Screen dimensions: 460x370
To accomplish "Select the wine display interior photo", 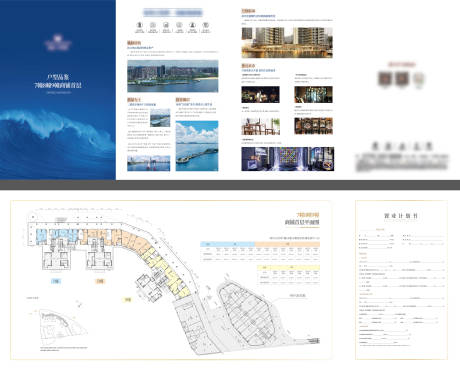I will 313,94.
